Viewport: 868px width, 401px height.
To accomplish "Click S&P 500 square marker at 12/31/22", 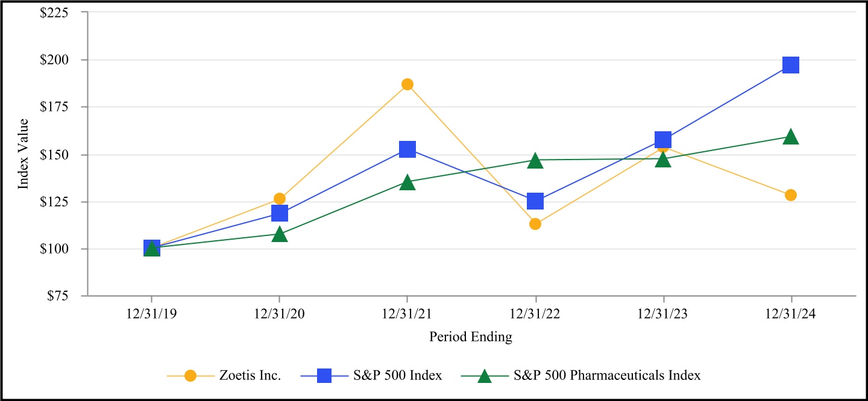I will [535, 200].
